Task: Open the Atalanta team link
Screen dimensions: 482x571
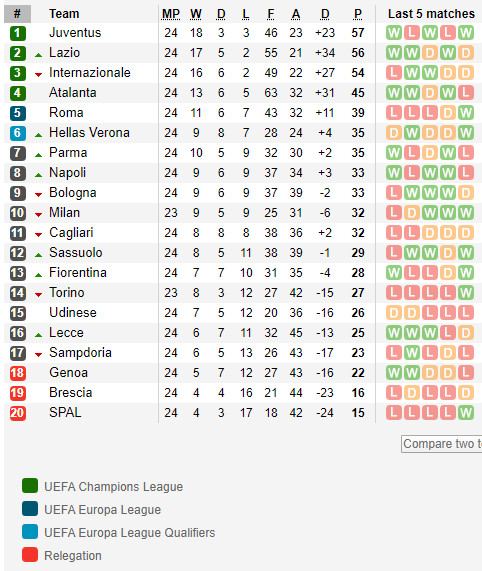Action: [73, 92]
